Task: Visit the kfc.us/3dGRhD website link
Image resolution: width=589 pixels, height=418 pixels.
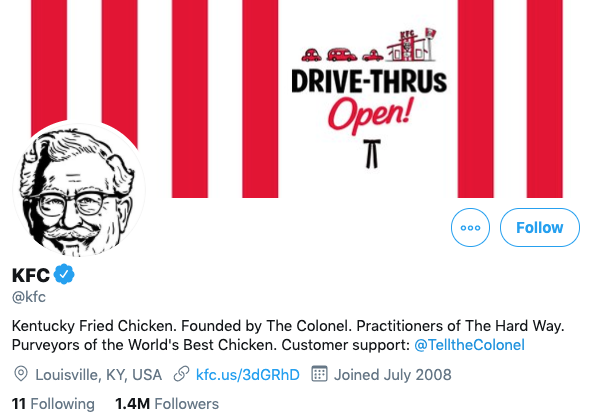Action: [x=248, y=375]
